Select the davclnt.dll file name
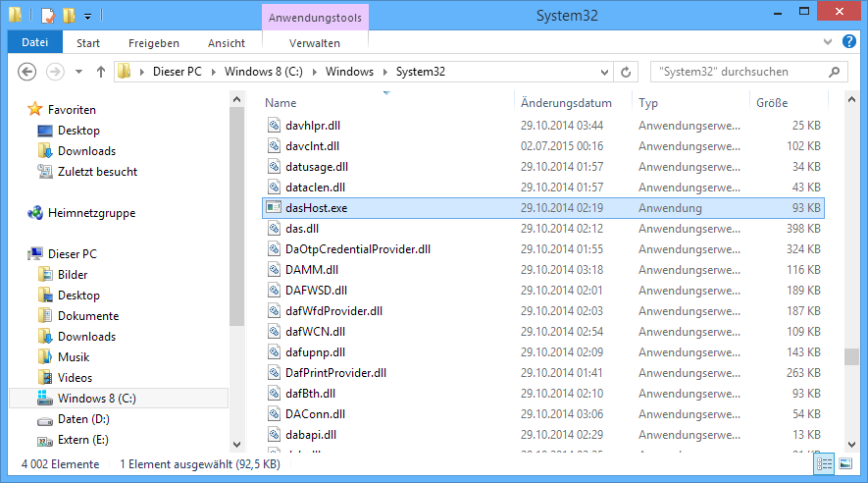Image resolution: width=868 pixels, height=483 pixels. coord(312,146)
